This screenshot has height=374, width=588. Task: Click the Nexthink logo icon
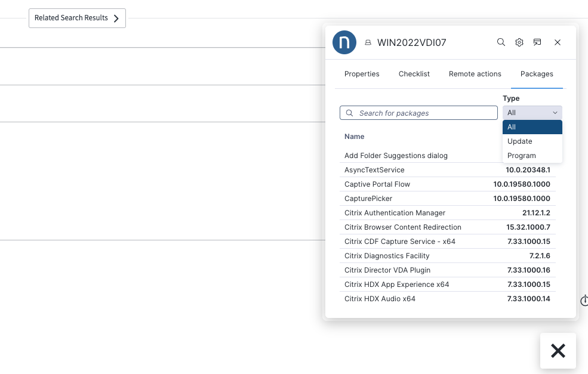(x=344, y=42)
